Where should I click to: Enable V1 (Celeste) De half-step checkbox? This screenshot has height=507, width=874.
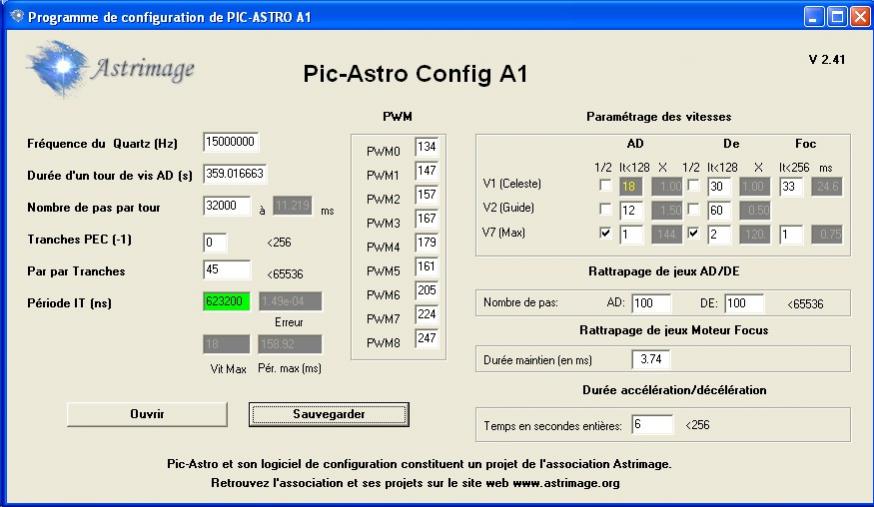[693, 184]
